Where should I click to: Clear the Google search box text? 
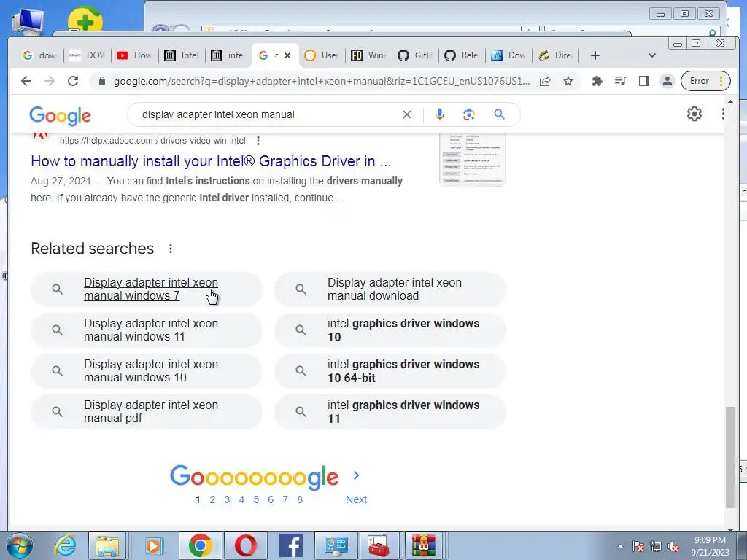pos(407,114)
